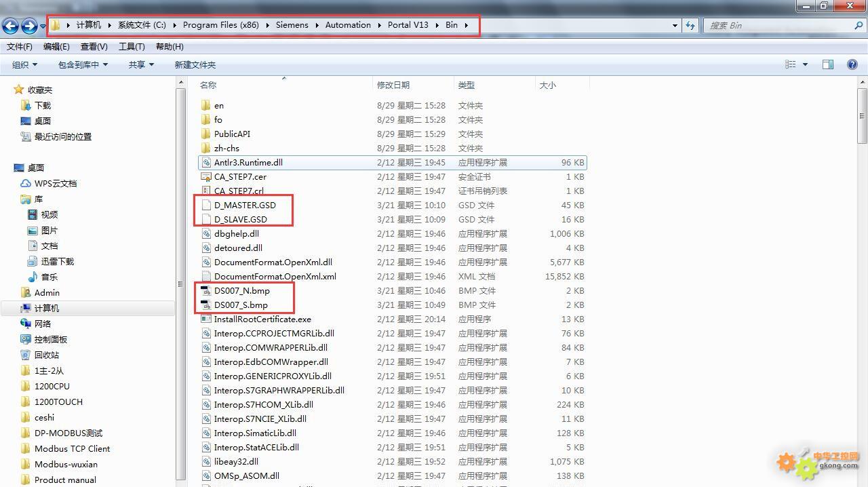Click Automation in the breadcrumb path
The width and height of the screenshot is (868, 487).
pyautogui.click(x=348, y=25)
